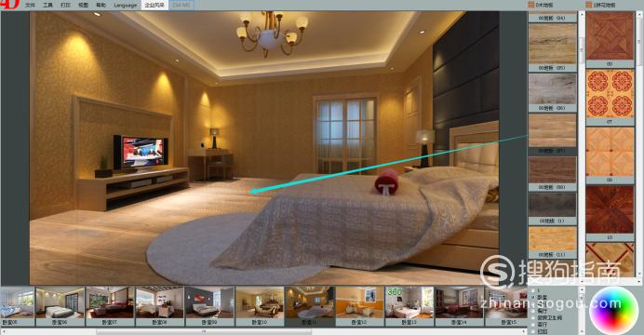Open scene thumbnail 卧室14
The width and height of the screenshot is (644, 335).
459,307
